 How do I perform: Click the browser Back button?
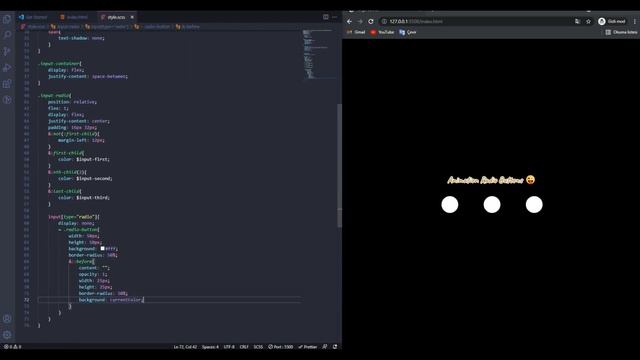(349, 21)
